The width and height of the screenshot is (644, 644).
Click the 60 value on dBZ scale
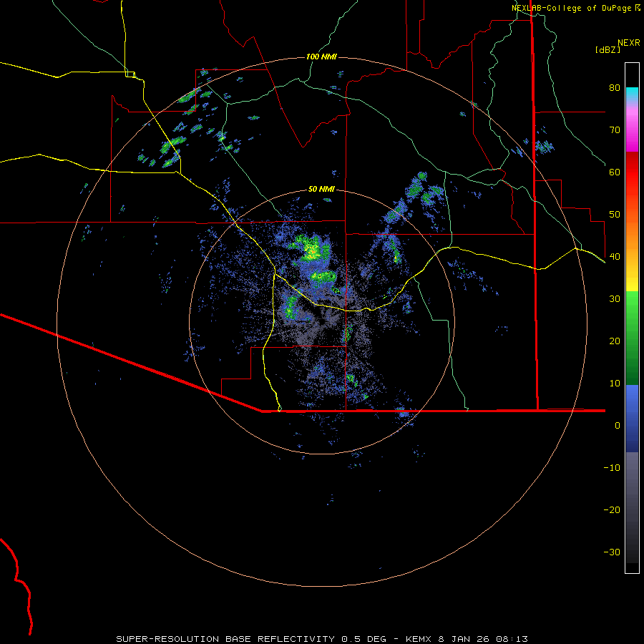pyautogui.click(x=615, y=172)
